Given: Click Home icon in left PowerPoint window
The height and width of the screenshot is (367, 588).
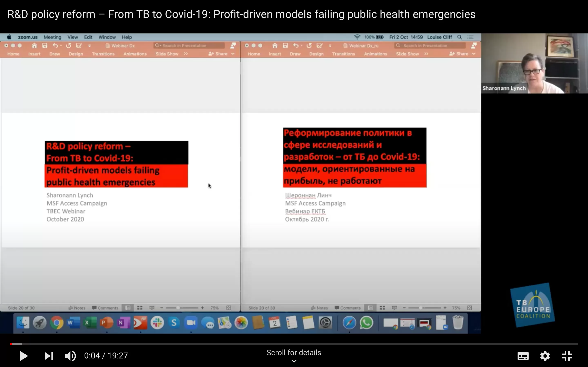Looking at the screenshot, I should [34, 46].
